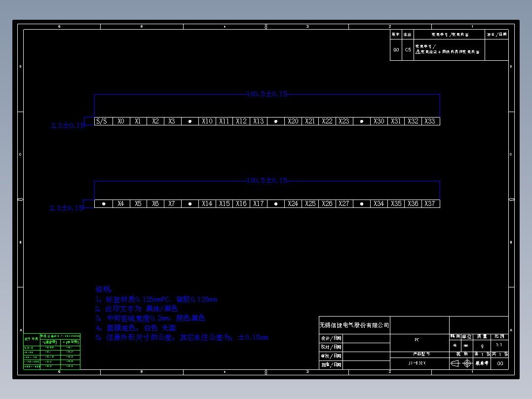Click the X1 label cell

click(138, 121)
